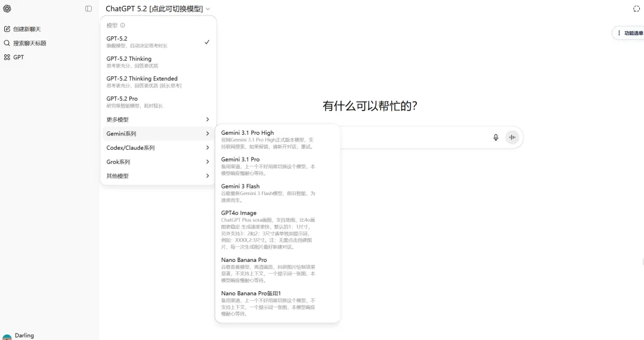Screen dimensions: 644x340
Task: Click the dashed-circle temporary chat icon
Action: [636, 8]
